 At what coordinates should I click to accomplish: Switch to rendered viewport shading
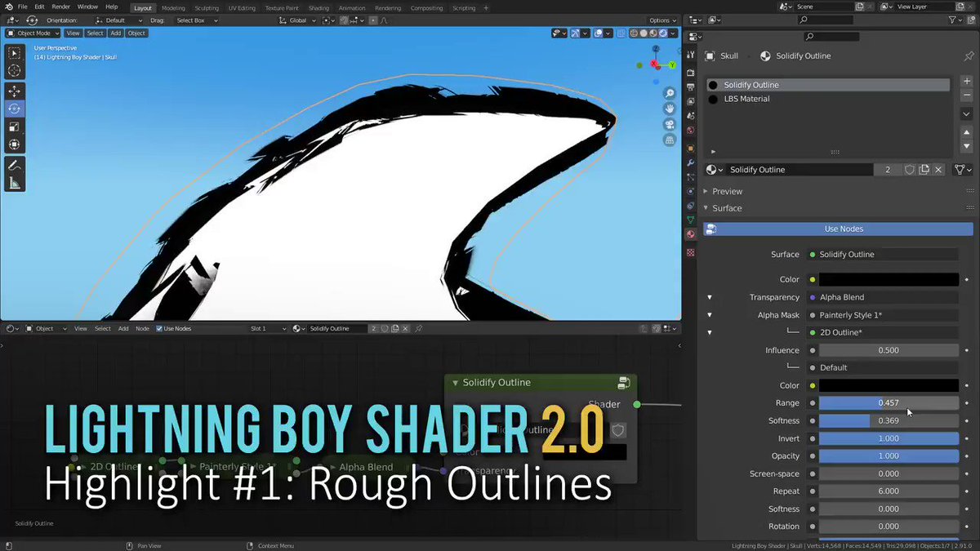pos(663,33)
